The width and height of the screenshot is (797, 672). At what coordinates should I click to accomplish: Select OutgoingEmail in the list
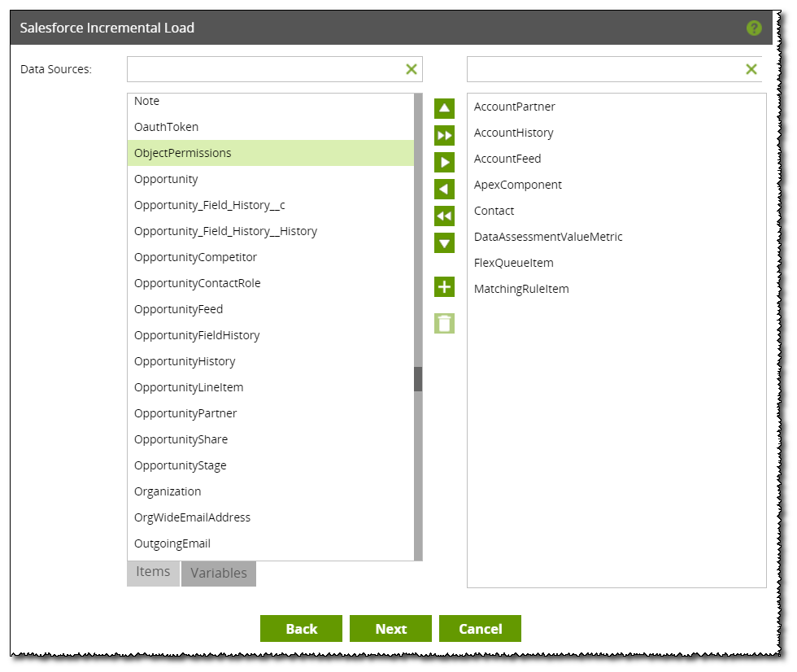click(x=270, y=543)
